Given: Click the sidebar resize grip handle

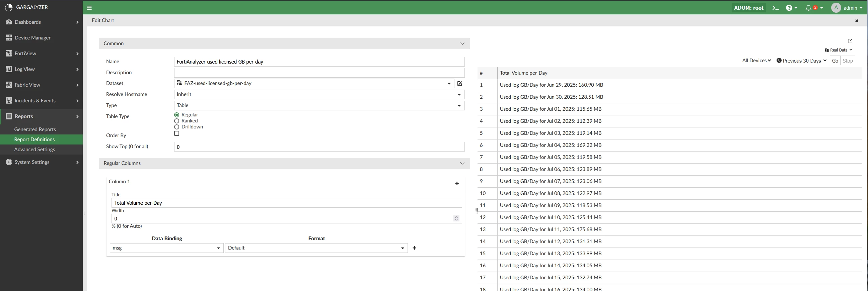Looking at the screenshot, I should point(84,213).
